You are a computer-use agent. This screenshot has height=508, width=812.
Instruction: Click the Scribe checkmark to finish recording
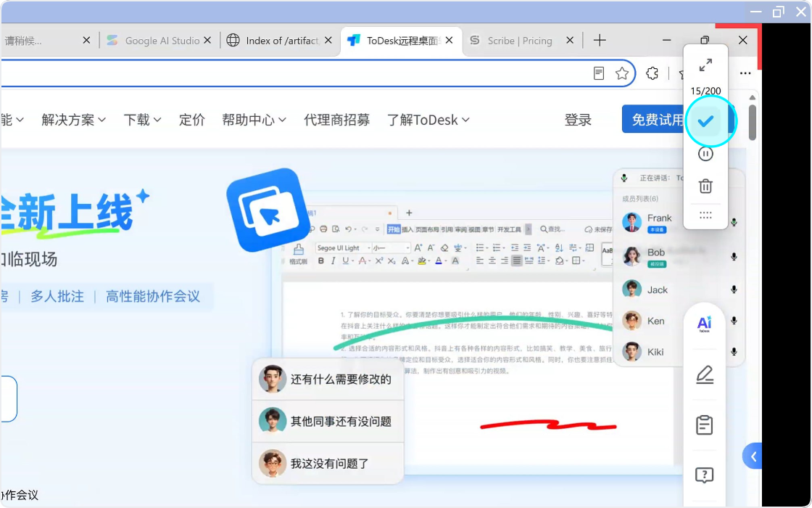(x=705, y=121)
